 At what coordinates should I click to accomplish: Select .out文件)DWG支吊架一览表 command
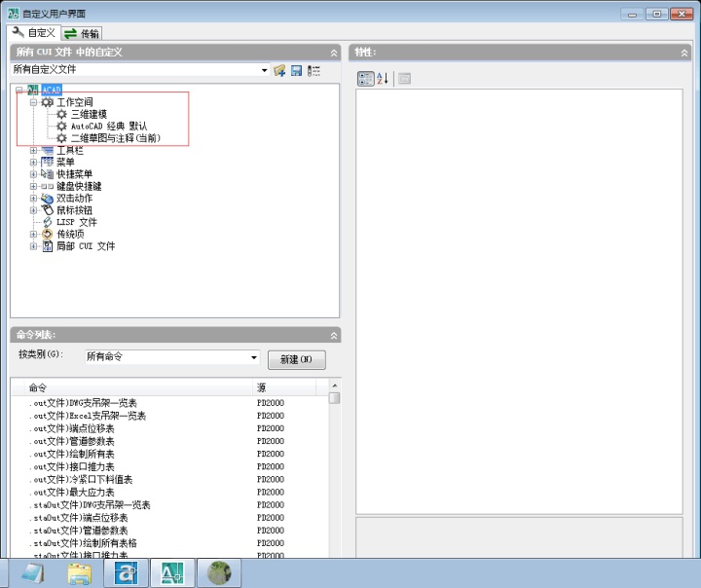[84, 403]
